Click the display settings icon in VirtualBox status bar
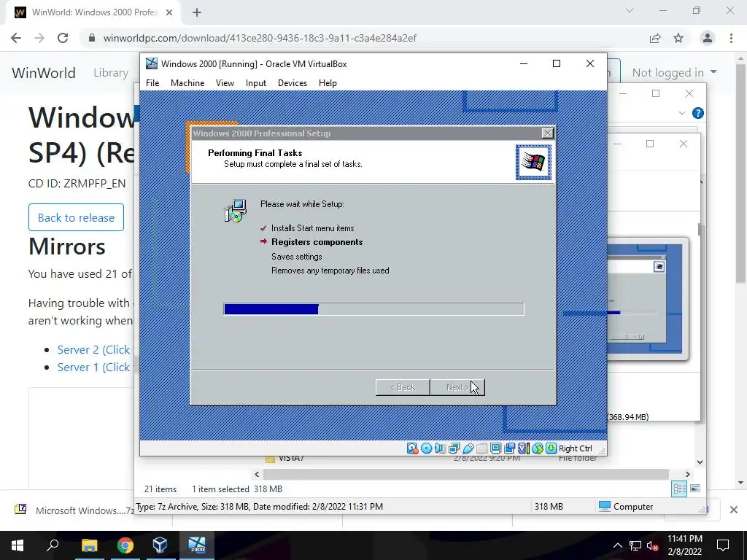 point(495,448)
